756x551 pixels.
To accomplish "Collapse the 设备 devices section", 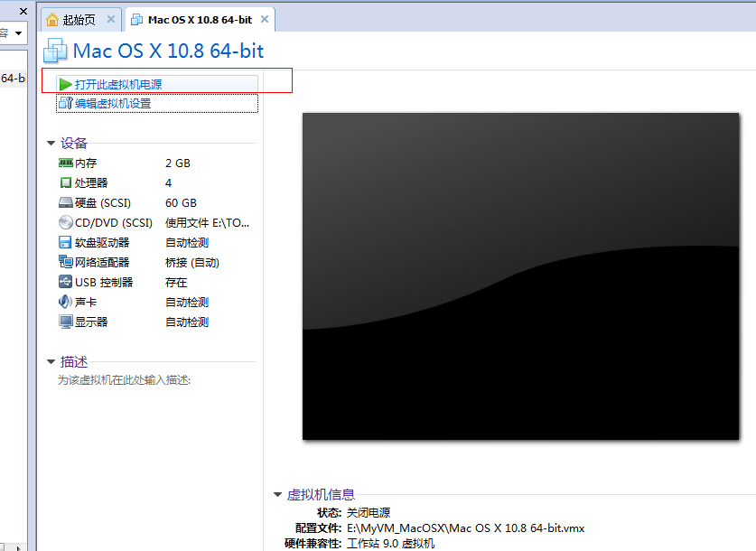I will (x=51, y=144).
